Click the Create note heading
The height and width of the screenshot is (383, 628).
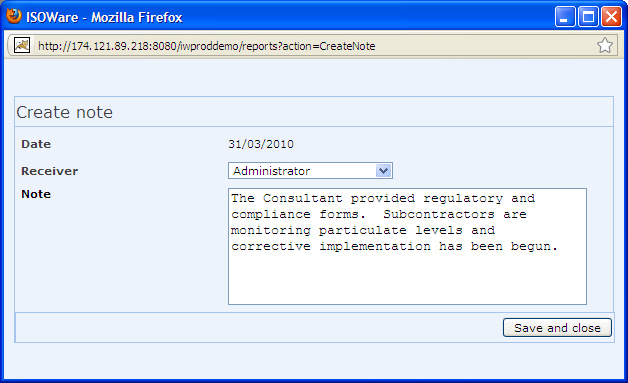pos(64,112)
